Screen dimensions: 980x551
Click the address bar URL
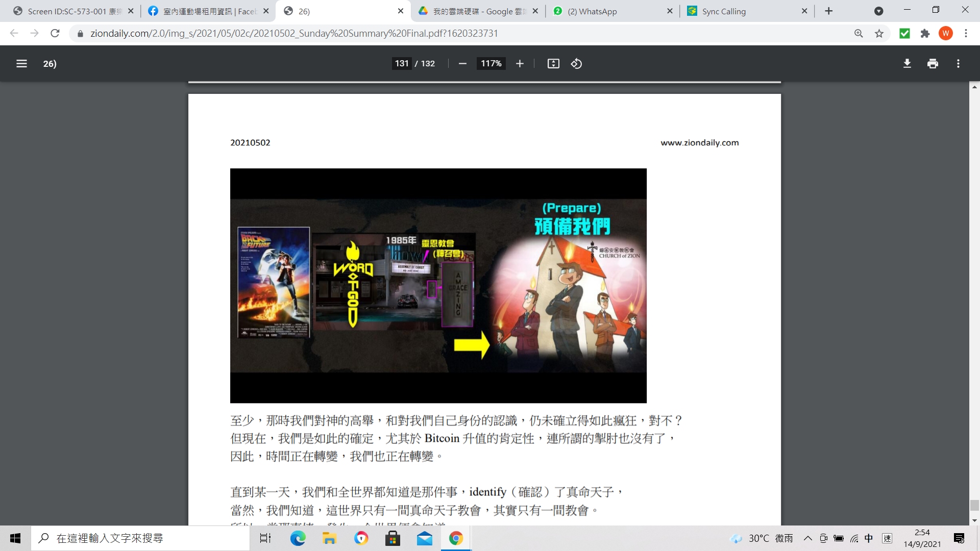[x=294, y=34]
